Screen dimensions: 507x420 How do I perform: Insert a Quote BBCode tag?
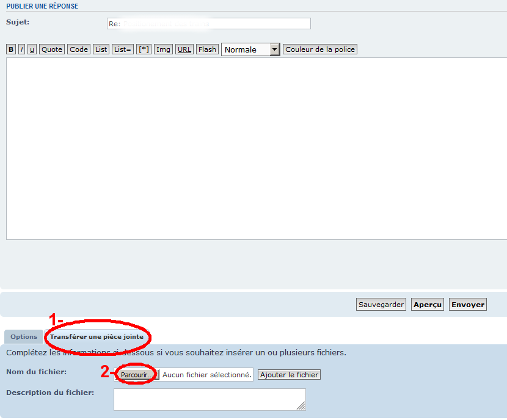tap(52, 49)
